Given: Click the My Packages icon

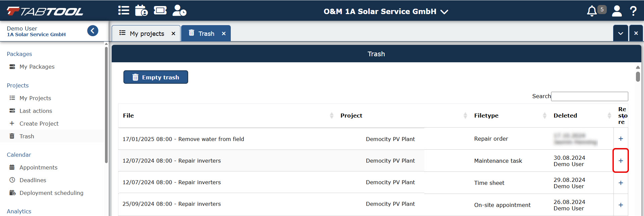Looking at the screenshot, I should pyautogui.click(x=12, y=67).
